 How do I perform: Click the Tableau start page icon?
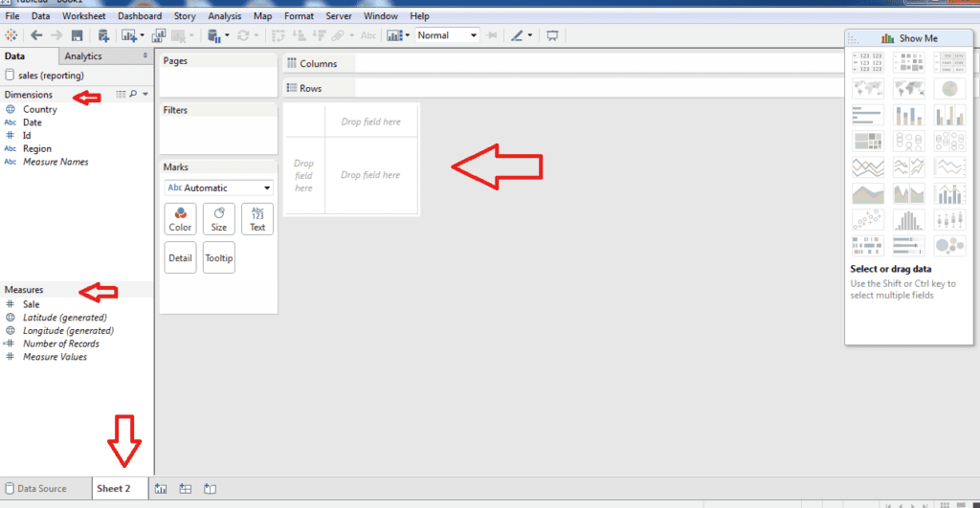point(11,35)
